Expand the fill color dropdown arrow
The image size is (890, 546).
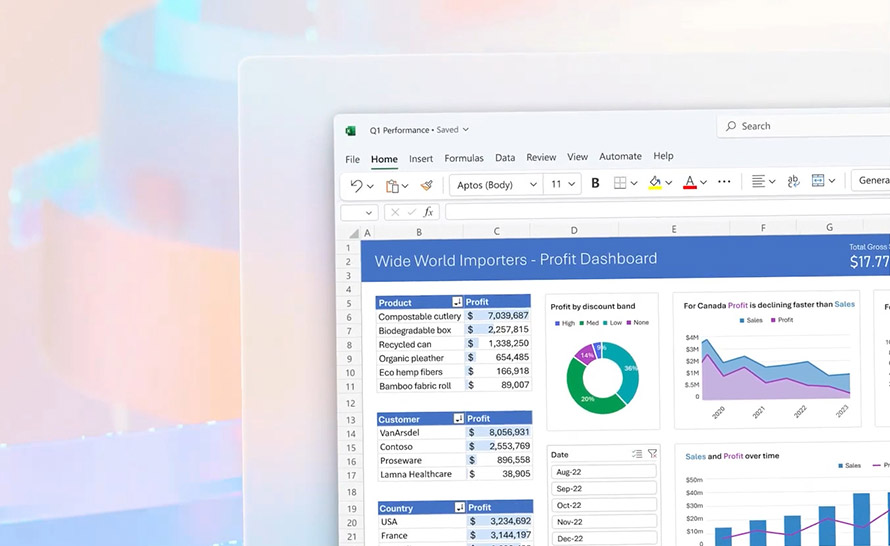point(669,183)
